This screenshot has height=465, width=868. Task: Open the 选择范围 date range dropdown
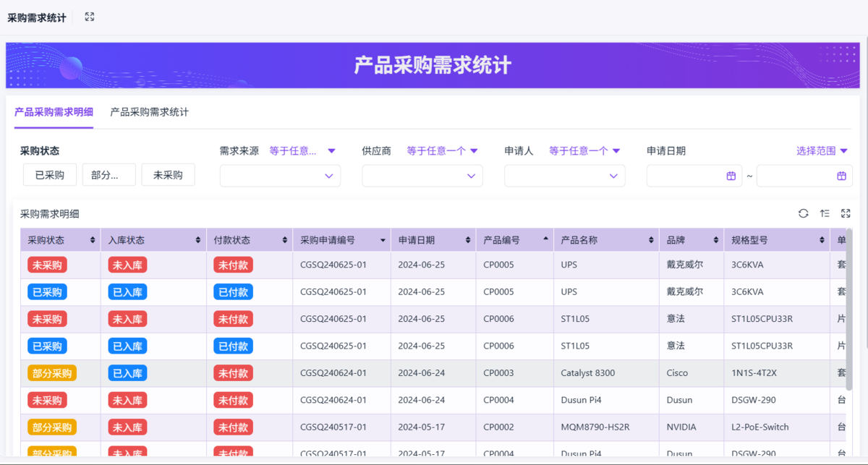pos(822,151)
